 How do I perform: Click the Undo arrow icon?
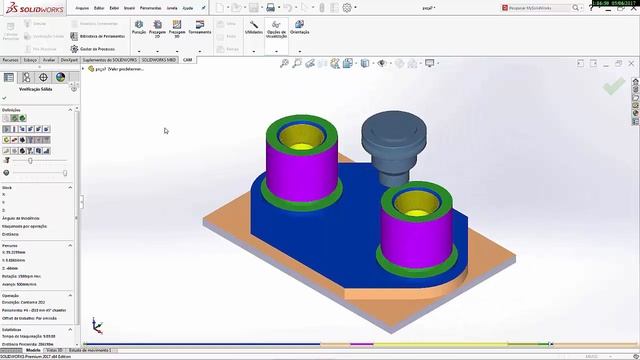pyautogui.click(x=287, y=8)
